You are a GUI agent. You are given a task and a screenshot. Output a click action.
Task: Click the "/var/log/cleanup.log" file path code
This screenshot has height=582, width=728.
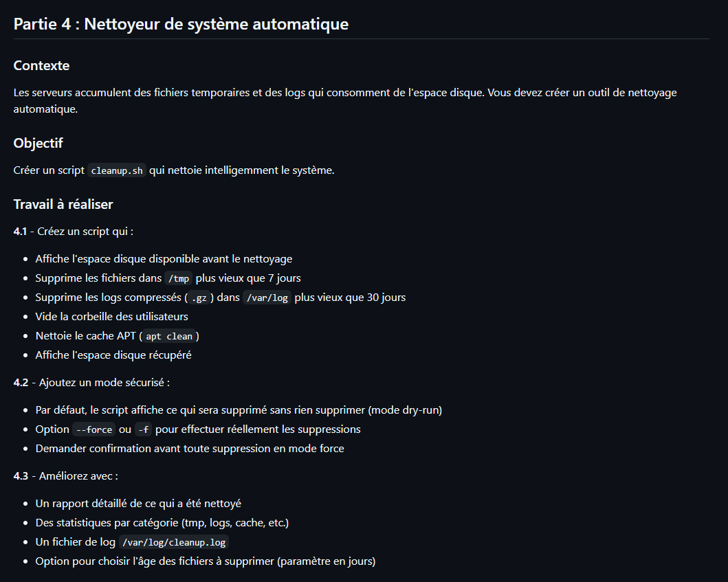(x=173, y=542)
